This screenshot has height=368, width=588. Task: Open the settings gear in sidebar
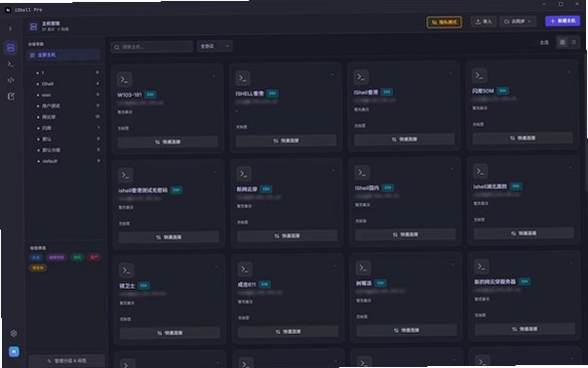[14, 334]
